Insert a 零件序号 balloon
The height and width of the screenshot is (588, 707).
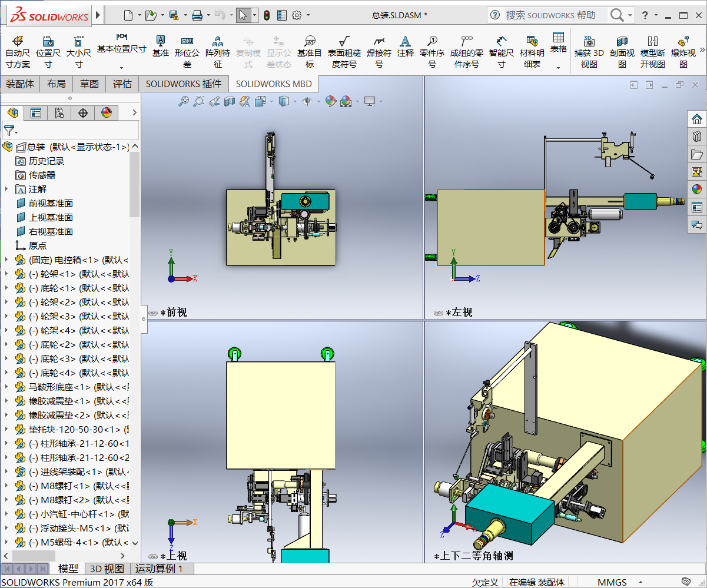tap(432, 51)
